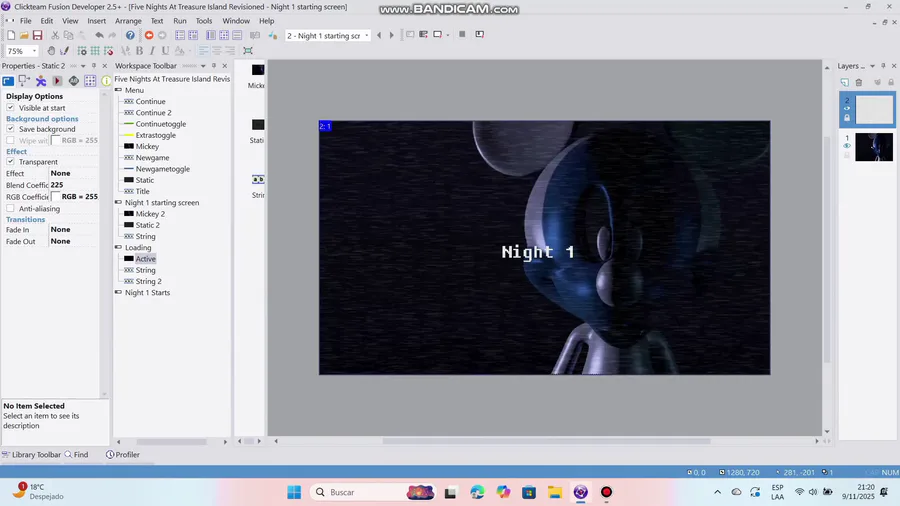Toggle the Save background checkbox
900x506 pixels.
(10, 129)
